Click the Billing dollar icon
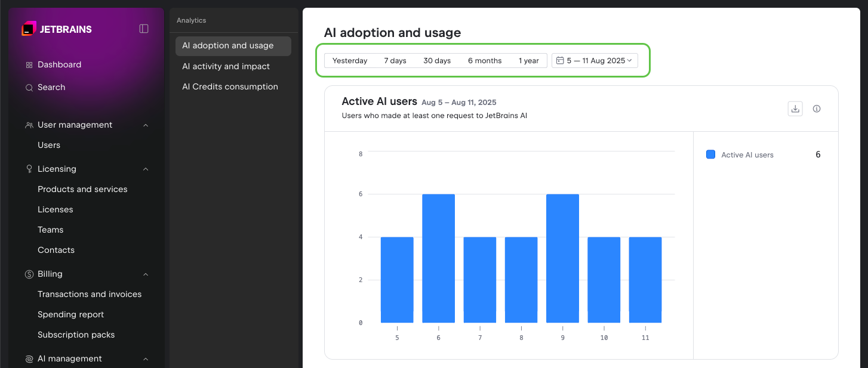 [x=29, y=274]
